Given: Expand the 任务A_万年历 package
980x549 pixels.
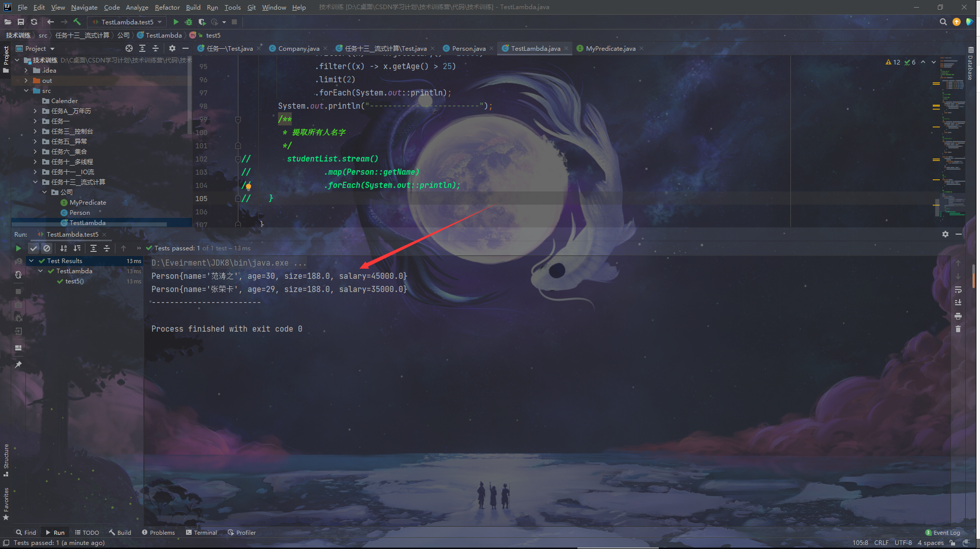Looking at the screenshot, I should 36,111.
